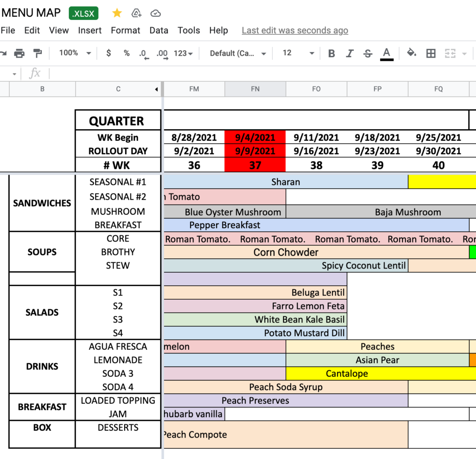Click the add to Drive icon
Viewport: 476px width, 459px height.
coord(136,13)
